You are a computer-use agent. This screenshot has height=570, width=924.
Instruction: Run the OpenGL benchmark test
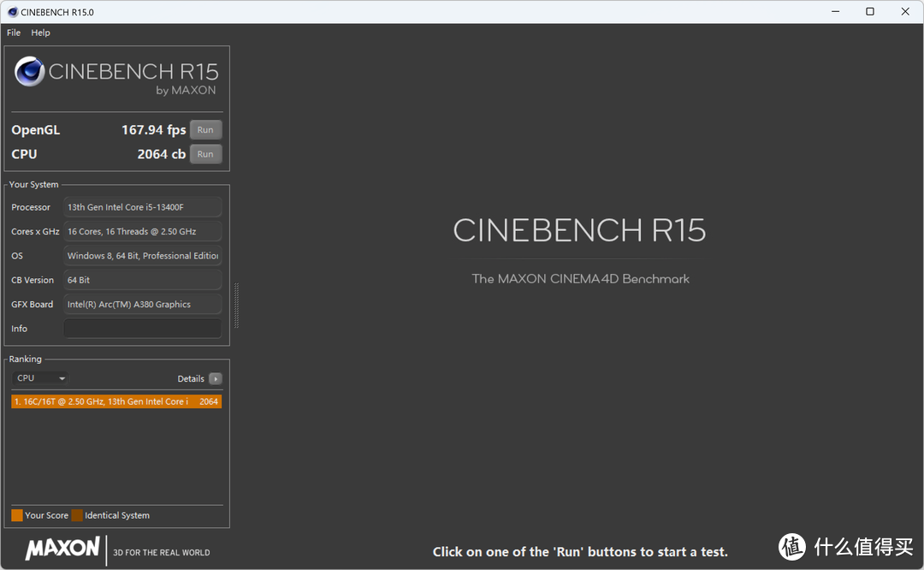tap(205, 130)
